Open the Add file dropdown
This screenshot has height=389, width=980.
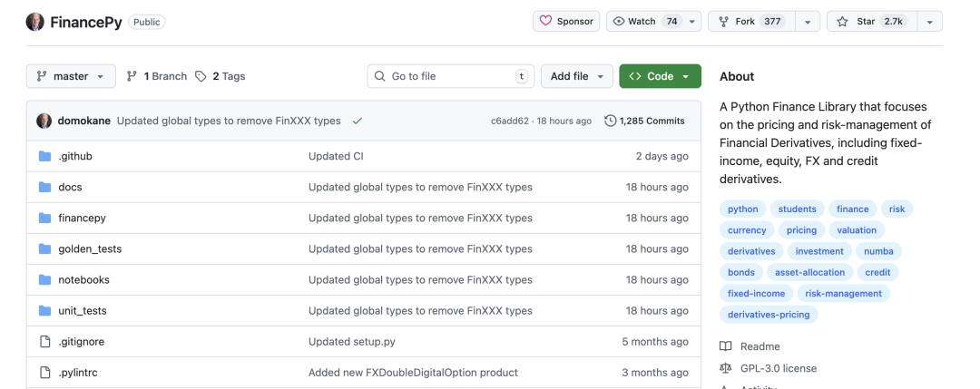(x=577, y=76)
